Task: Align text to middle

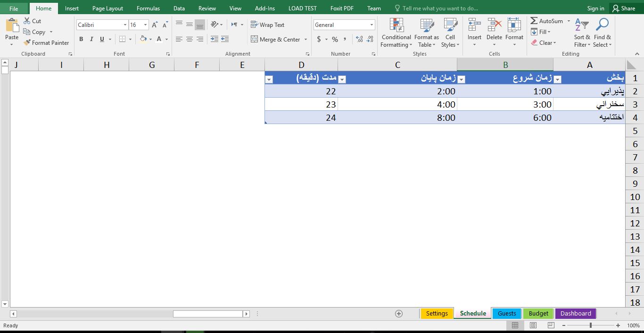Action: (190, 25)
